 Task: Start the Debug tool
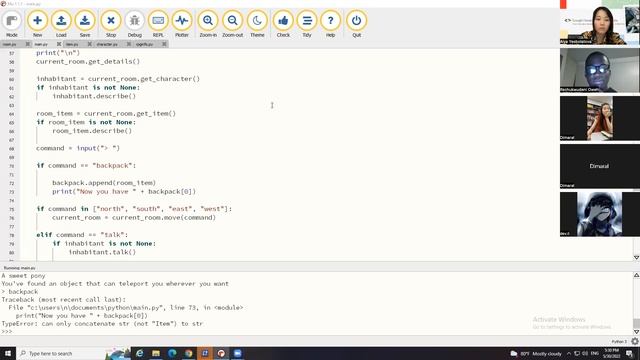[134, 24]
